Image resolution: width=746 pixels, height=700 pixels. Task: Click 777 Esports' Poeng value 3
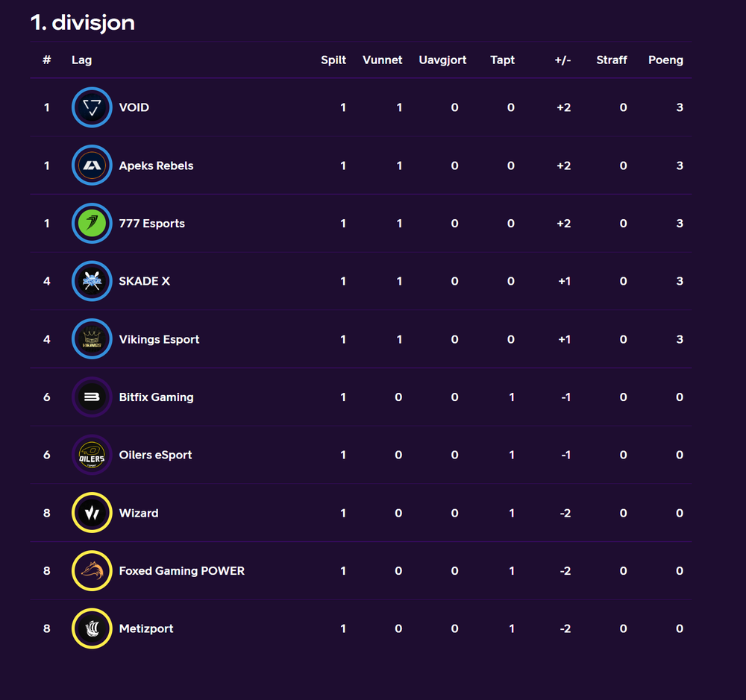click(680, 224)
